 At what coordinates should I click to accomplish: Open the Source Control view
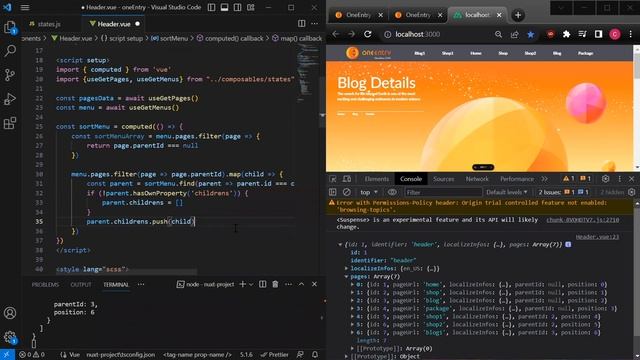pos(10,75)
